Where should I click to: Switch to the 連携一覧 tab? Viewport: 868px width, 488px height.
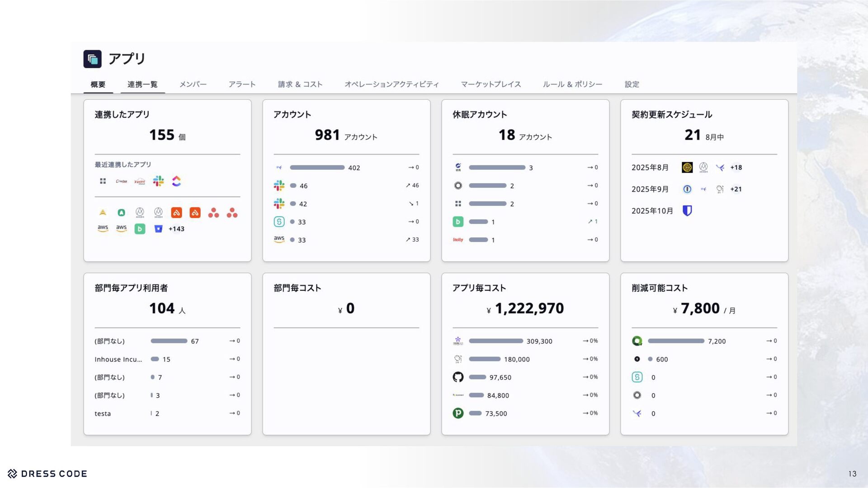pyautogui.click(x=142, y=84)
